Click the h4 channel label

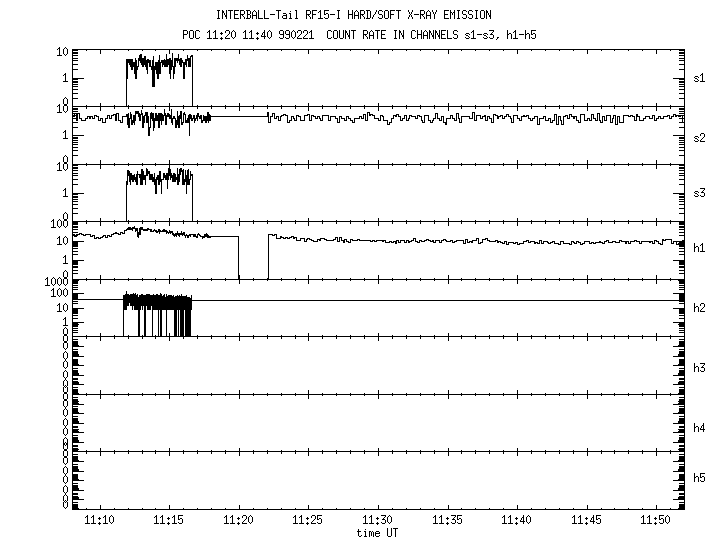pyautogui.click(x=700, y=427)
